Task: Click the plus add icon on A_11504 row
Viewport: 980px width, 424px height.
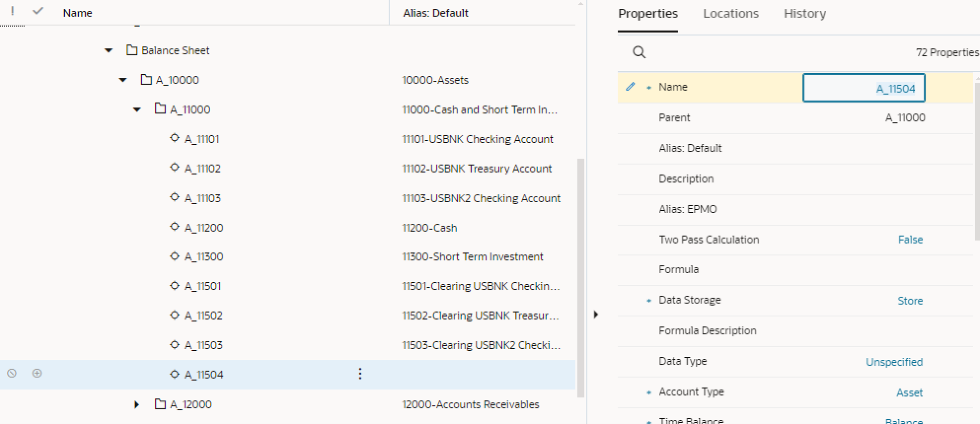Action: coord(37,374)
